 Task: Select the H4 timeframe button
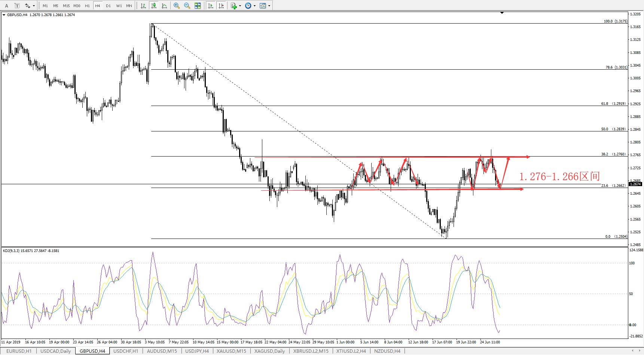coord(98,6)
